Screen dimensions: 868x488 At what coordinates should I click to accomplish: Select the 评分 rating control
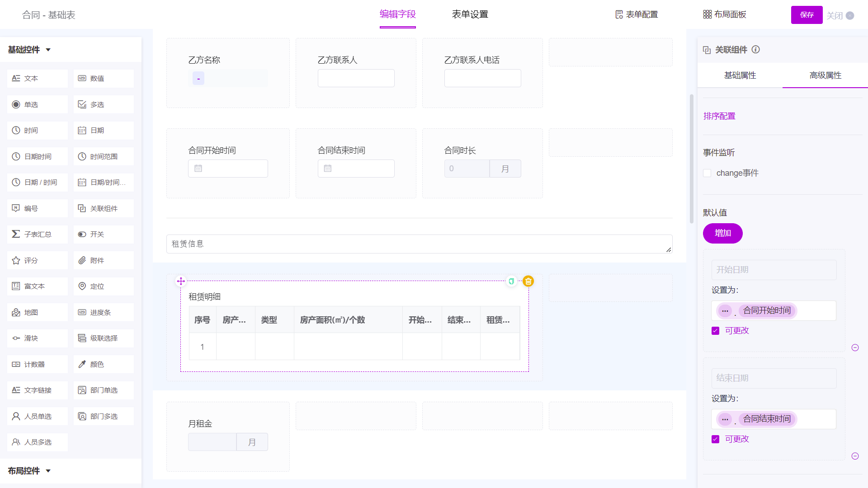(x=38, y=260)
